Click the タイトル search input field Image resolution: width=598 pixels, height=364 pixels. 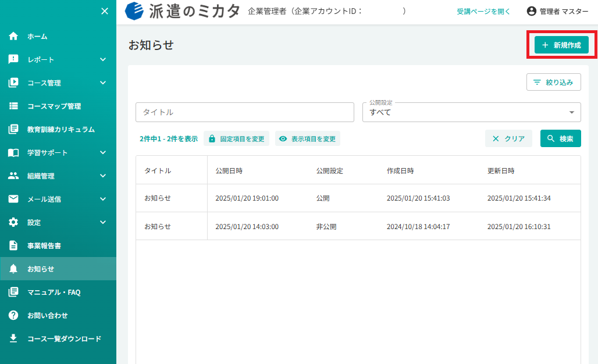coord(244,112)
